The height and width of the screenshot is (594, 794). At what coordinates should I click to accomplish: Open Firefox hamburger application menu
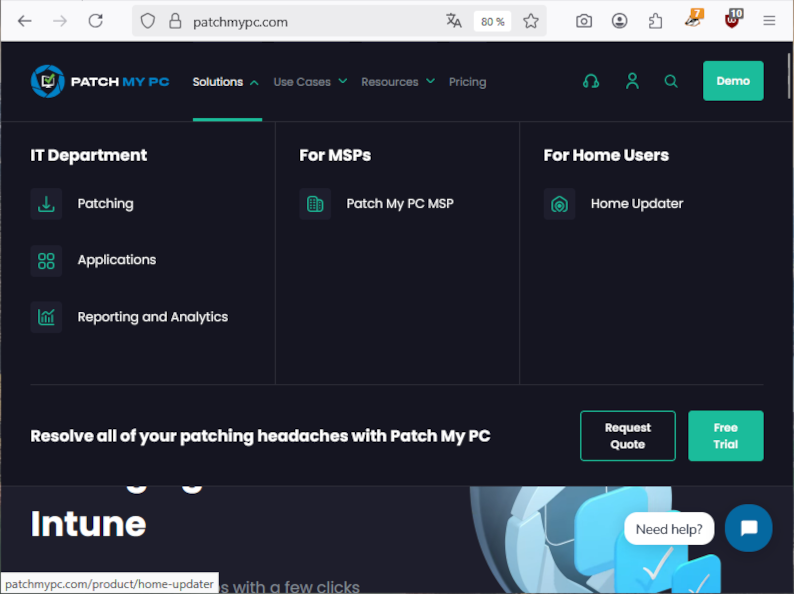click(769, 21)
